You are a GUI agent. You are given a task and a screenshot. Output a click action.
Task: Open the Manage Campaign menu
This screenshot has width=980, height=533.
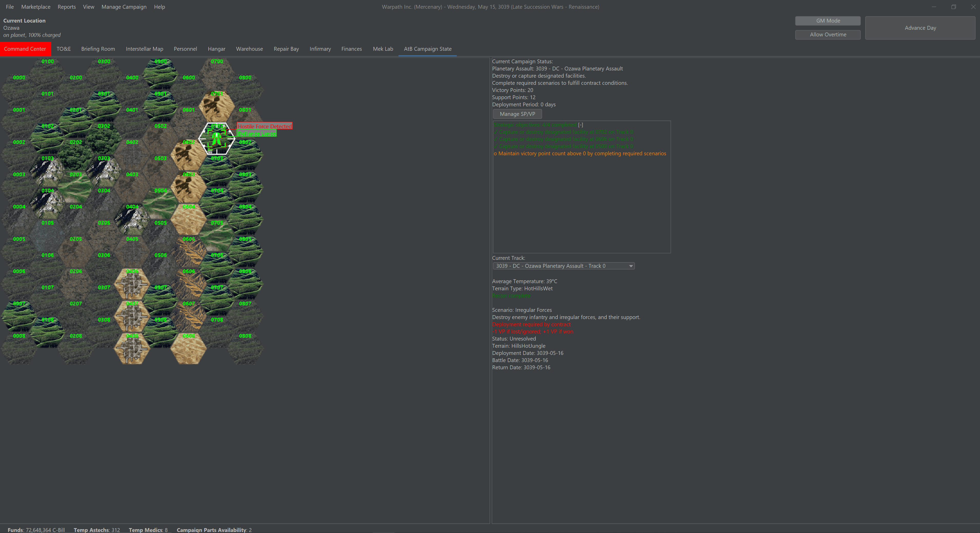(x=124, y=6)
